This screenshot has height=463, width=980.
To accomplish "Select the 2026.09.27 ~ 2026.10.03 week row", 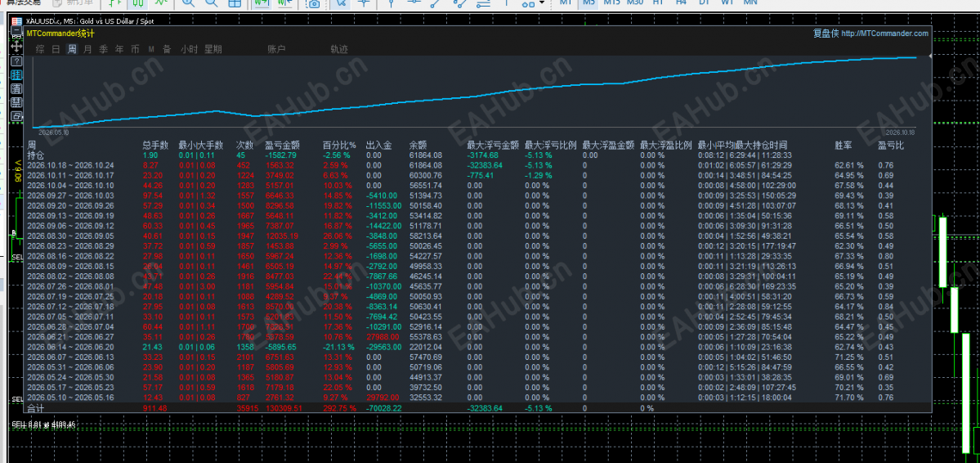I will (x=477, y=196).
